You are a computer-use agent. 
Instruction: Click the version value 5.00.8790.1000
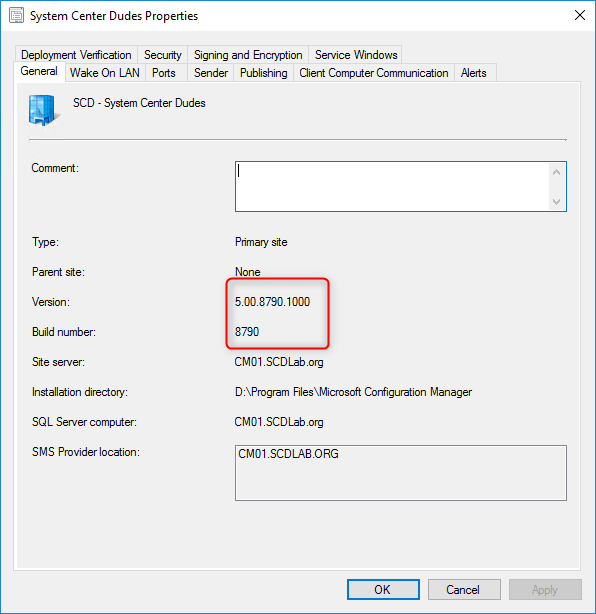[273, 302]
